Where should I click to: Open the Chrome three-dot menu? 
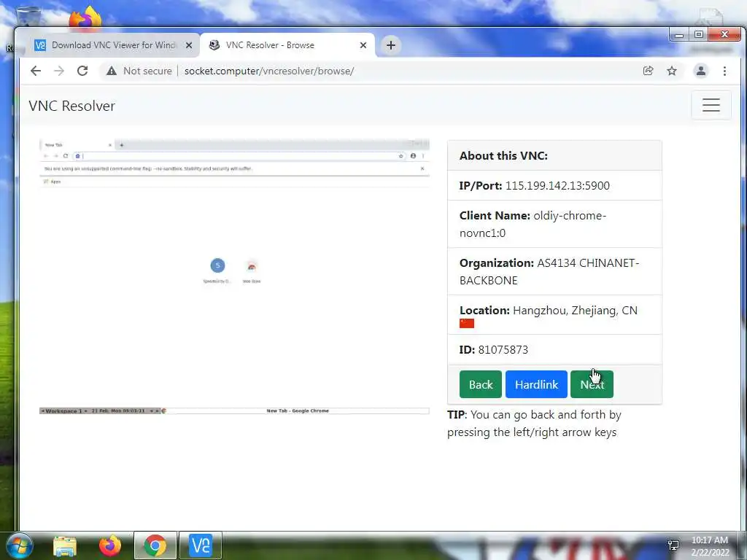724,71
